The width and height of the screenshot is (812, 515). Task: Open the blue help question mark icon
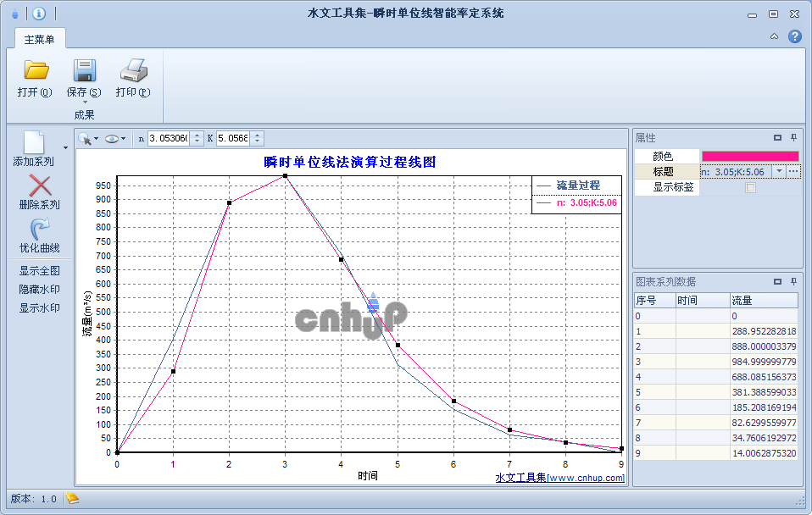coord(794,36)
